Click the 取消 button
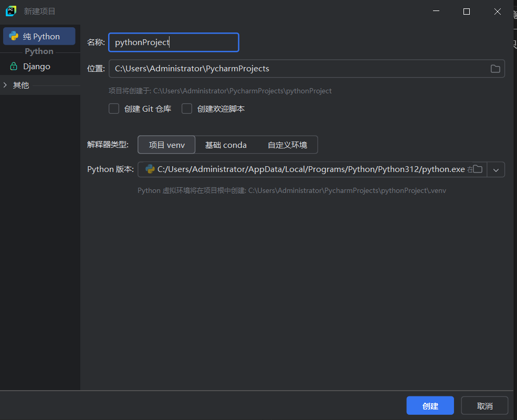The width and height of the screenshot is (517, 420). pyautogui.click(x=484, y=406)
